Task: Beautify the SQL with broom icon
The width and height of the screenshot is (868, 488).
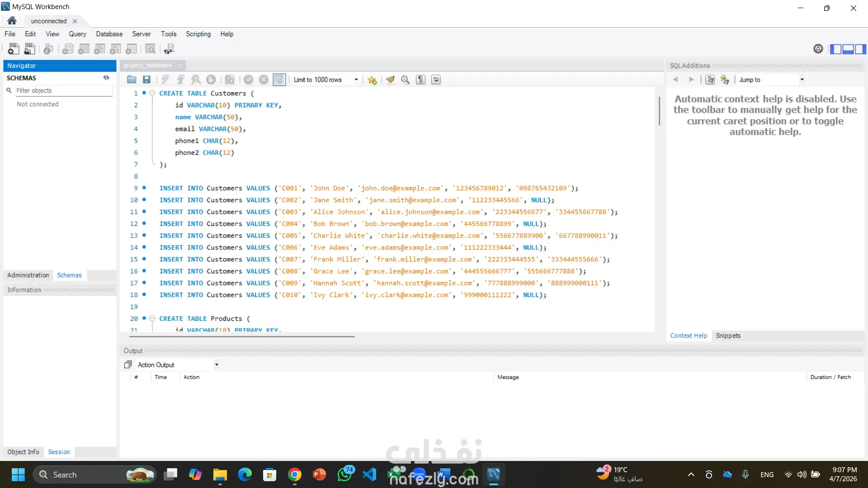Action: point(390,80)
